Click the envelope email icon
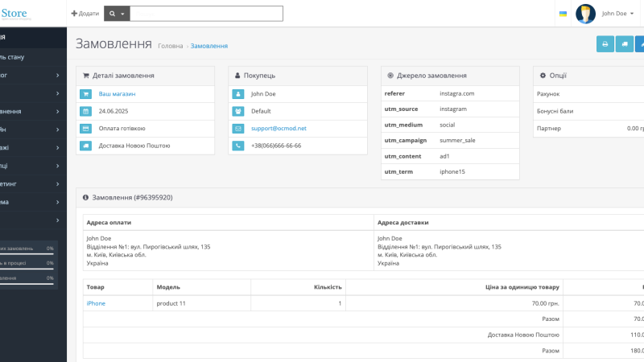Image resolution: width=644 pixels, height=362 pixels. 238,129
